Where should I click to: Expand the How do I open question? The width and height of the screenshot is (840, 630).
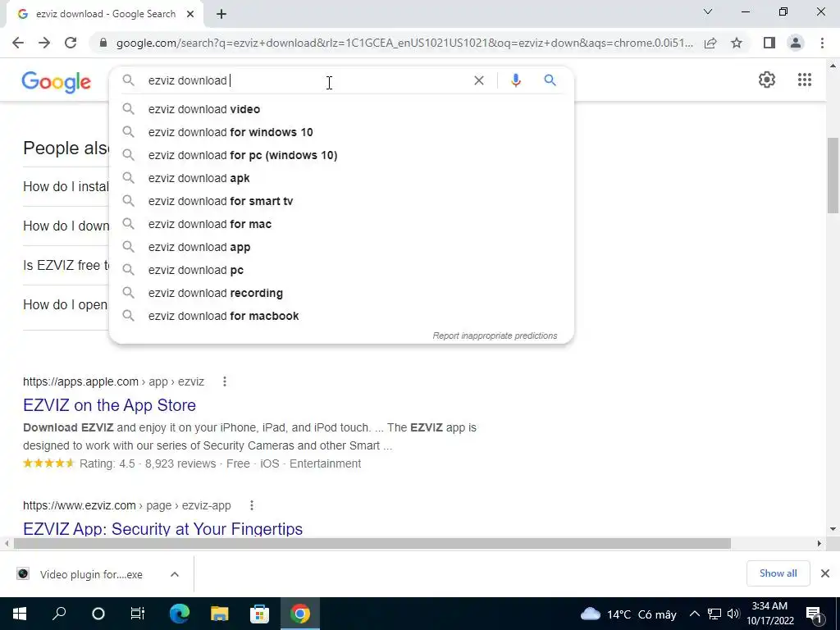[x=65, y=305]
